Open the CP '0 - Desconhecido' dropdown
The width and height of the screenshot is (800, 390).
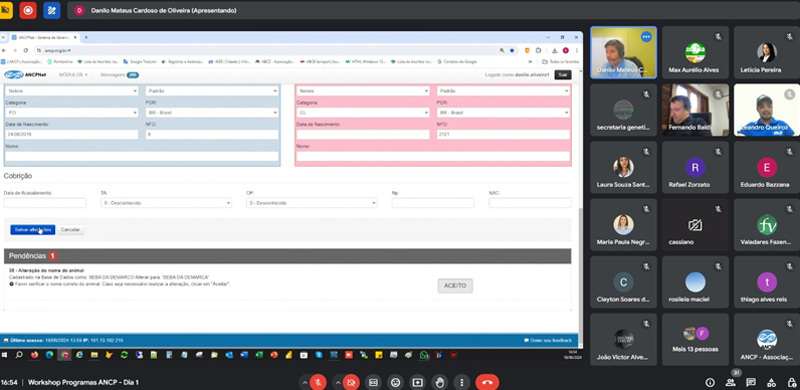coord(311,203)
